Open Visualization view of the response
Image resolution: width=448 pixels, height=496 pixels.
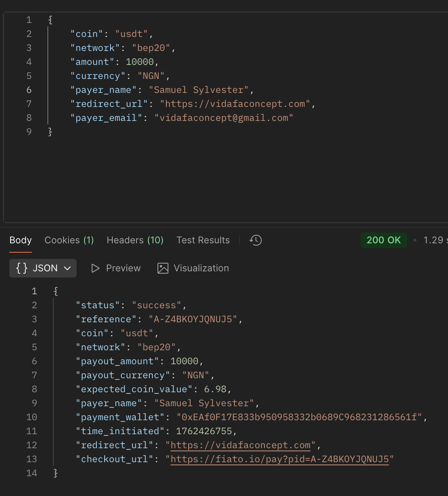pos(201,268)
